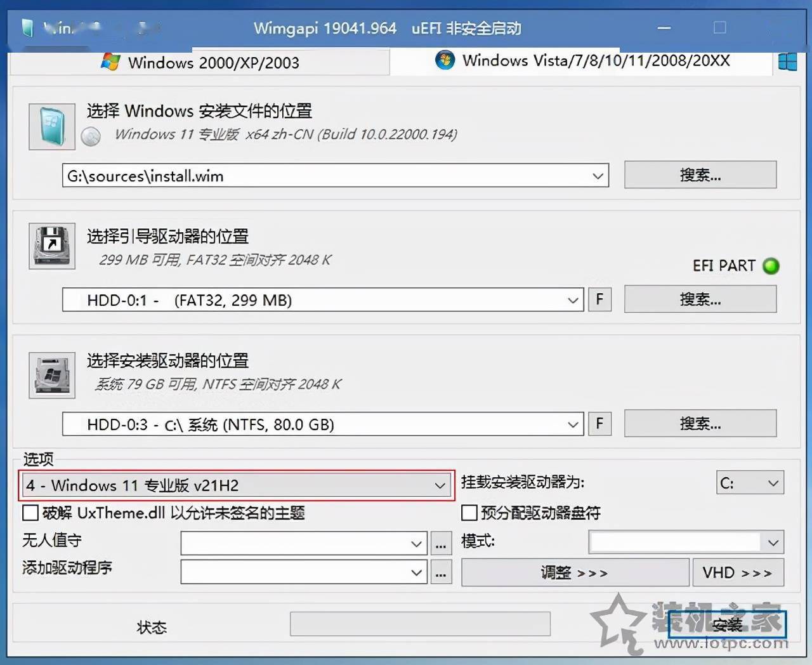Switch to Windows 2000/XP/2003 tab
Image resolution: width=812 pixels, height=665 pixels.
[200, 62]
